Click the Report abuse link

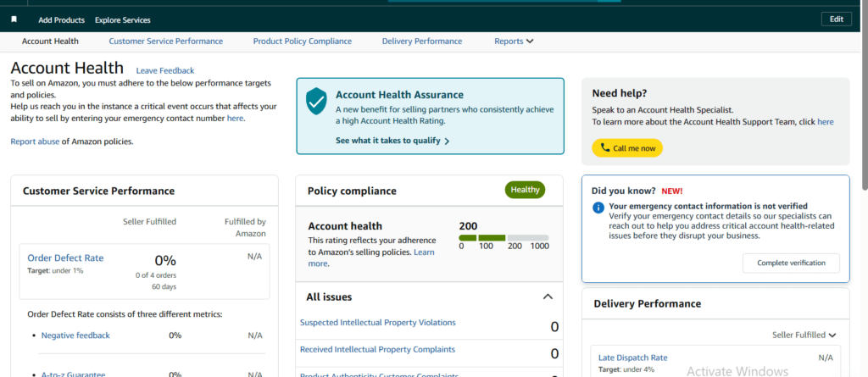point(35,141)
